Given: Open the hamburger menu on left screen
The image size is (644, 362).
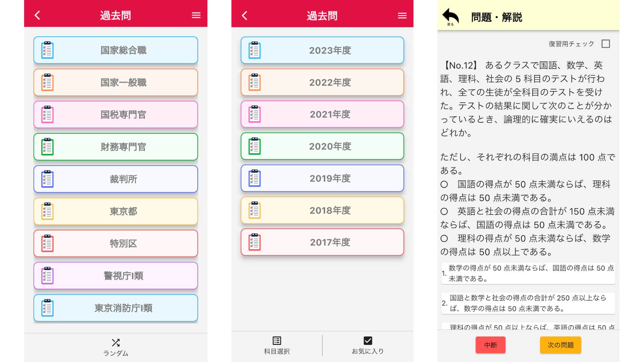Looking at the screenshot, I should pyautogui.click(x=196, y=15).
